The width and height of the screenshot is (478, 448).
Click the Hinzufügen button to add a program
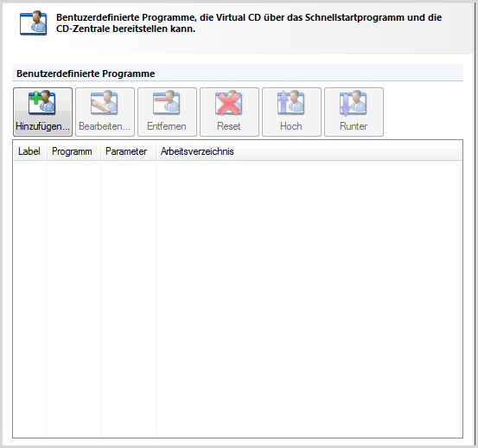pos(42,112)
